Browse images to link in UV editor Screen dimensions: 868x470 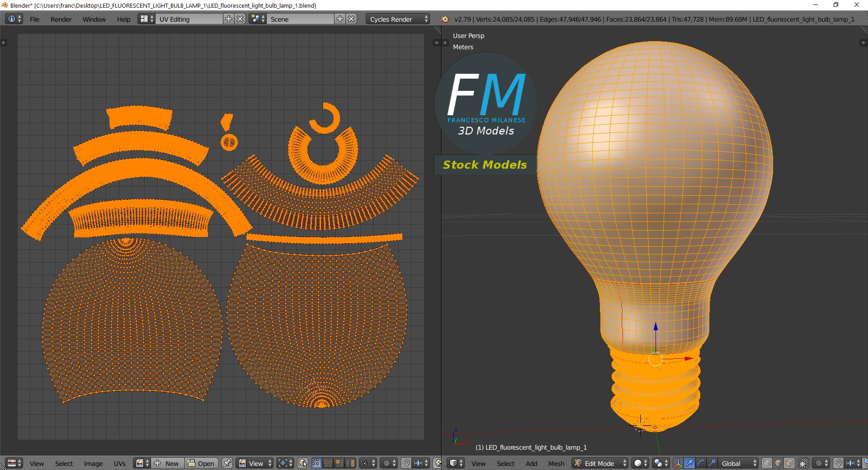coord(142,463)
